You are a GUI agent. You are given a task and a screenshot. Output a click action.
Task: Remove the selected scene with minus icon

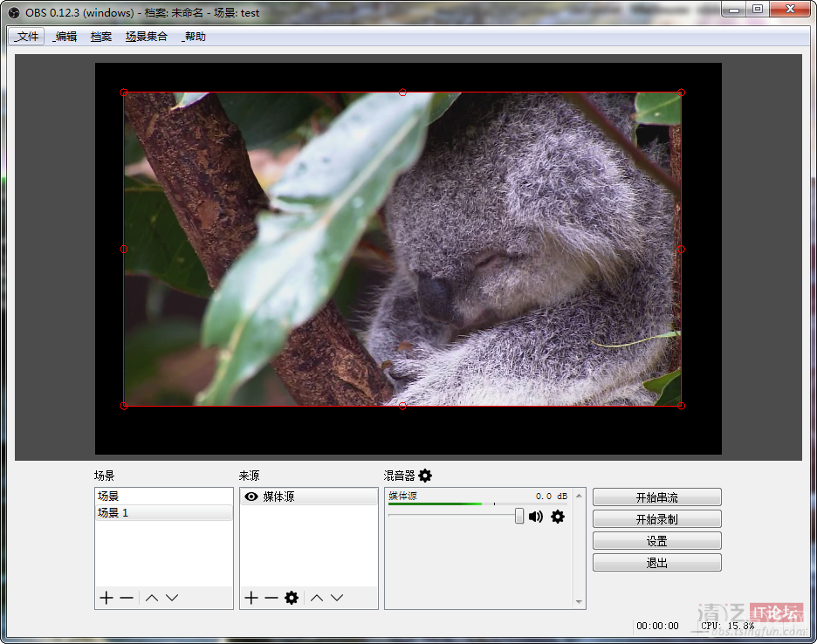click(x=127, y=598)
